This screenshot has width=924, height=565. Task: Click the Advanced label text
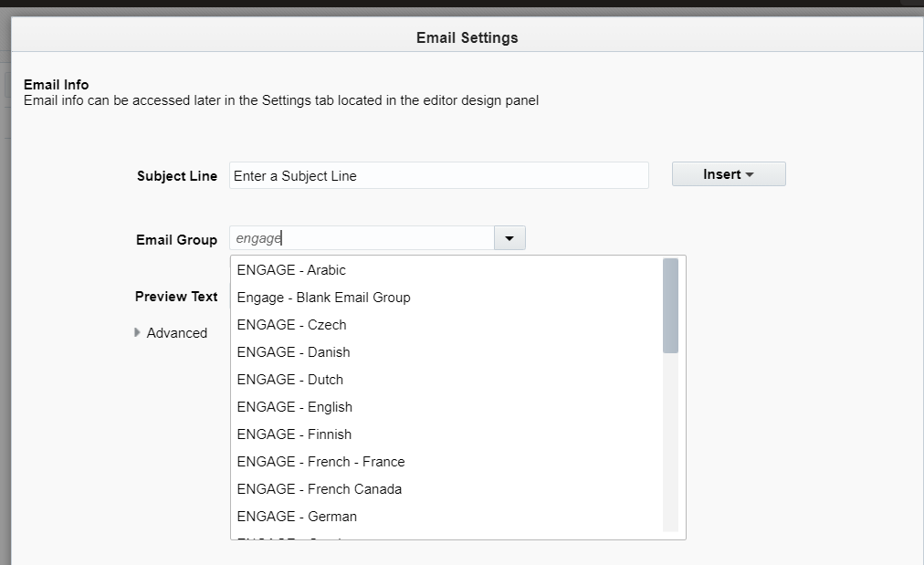tap(177, 333)
